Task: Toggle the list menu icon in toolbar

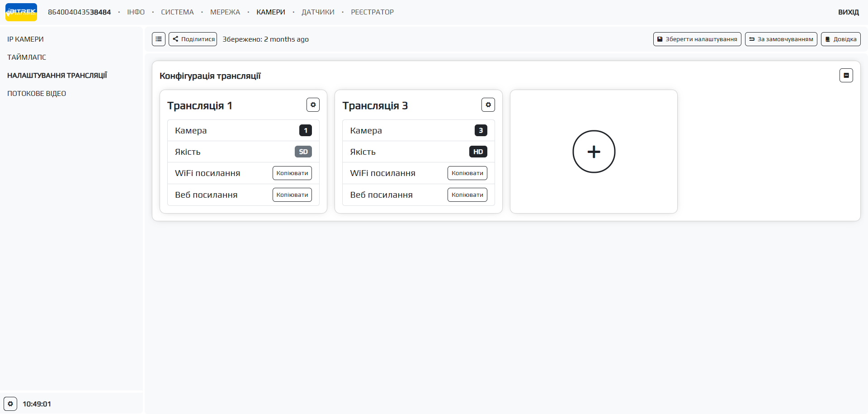Action: click(x=159, y=39)
